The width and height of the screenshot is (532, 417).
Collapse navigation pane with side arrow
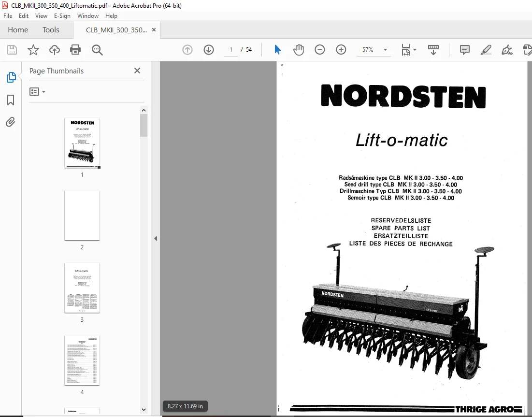tap(156, 239)
